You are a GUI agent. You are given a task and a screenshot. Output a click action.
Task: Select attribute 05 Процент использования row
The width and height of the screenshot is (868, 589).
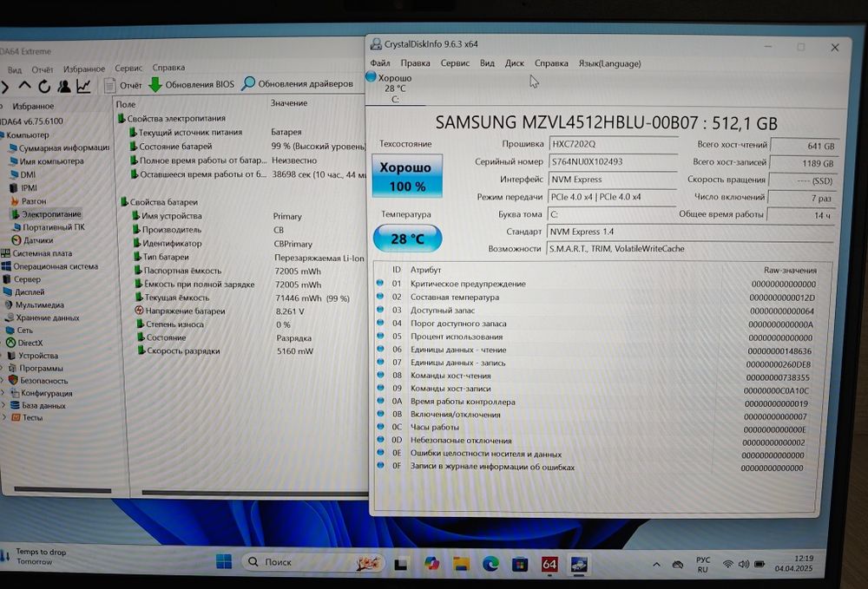[597, 337]
